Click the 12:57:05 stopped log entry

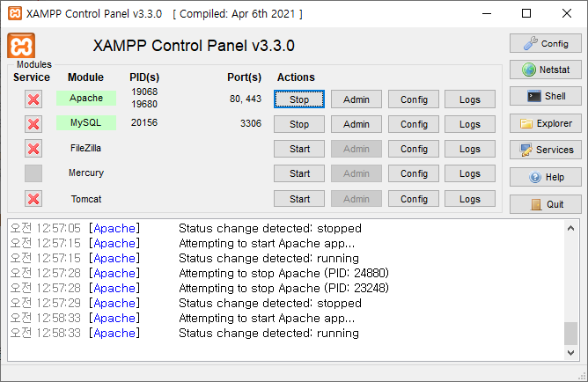coord(186,228)
